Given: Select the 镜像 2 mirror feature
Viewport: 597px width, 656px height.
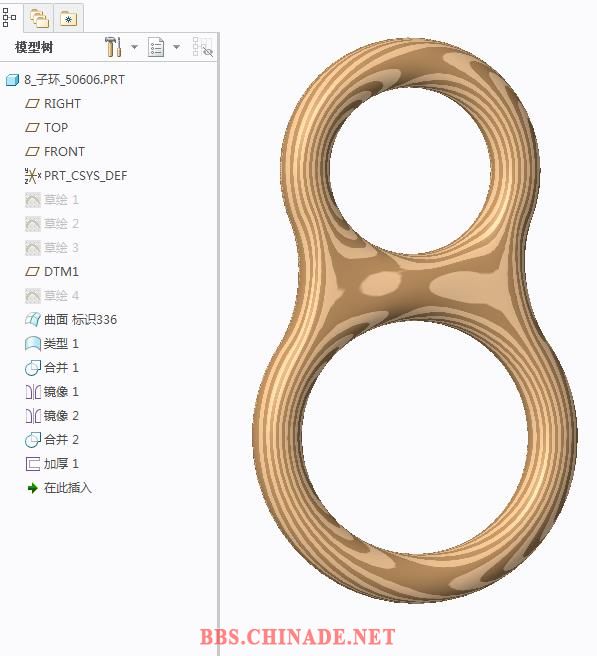Looking at the screenshot, I should [61, 415].
